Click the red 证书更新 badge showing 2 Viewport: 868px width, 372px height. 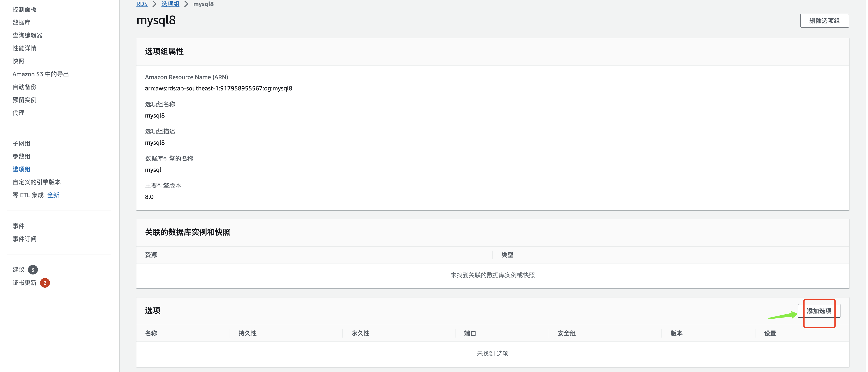click(45, 283)
